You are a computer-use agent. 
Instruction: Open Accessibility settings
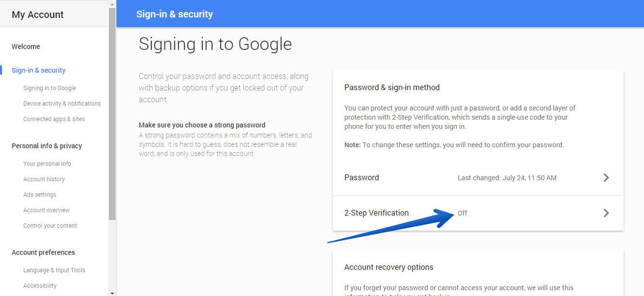pyautogui.click(x=40, y=286)
